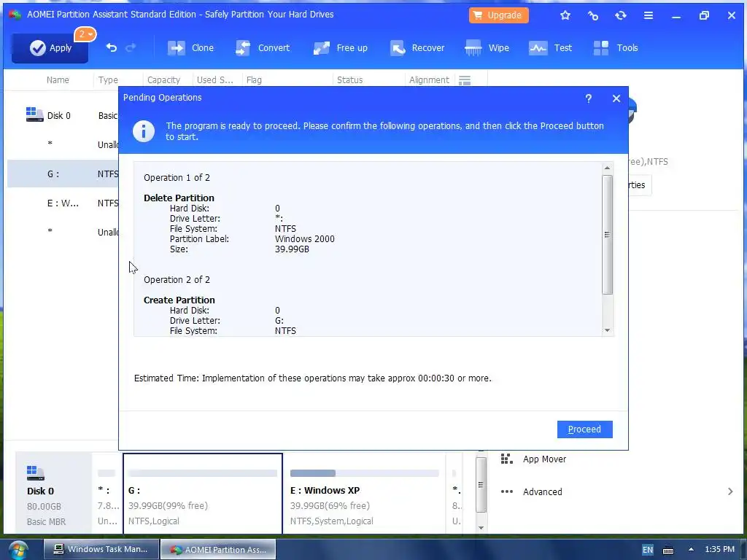
Task: Click the Flag column header
Action: pos(253,80)
